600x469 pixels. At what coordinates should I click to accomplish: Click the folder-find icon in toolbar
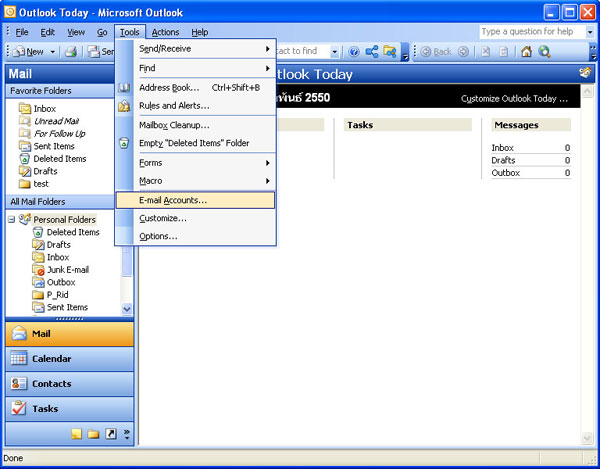(x=390, y=52)
